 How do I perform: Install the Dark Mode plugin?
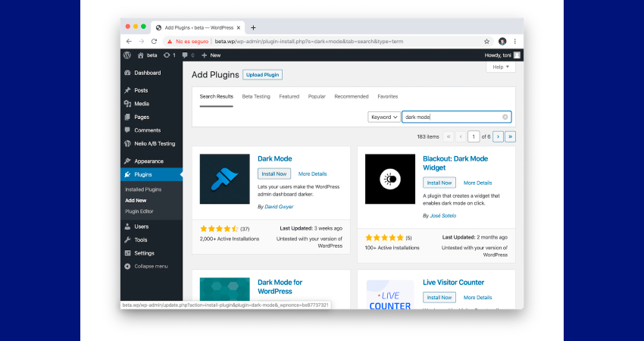click(274, 174)
